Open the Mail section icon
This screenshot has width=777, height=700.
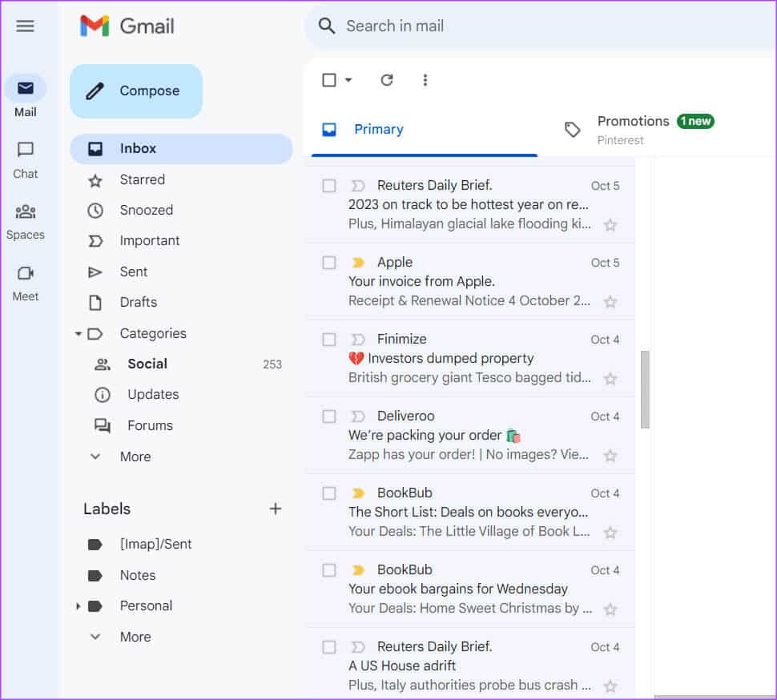tap(26, 89)
